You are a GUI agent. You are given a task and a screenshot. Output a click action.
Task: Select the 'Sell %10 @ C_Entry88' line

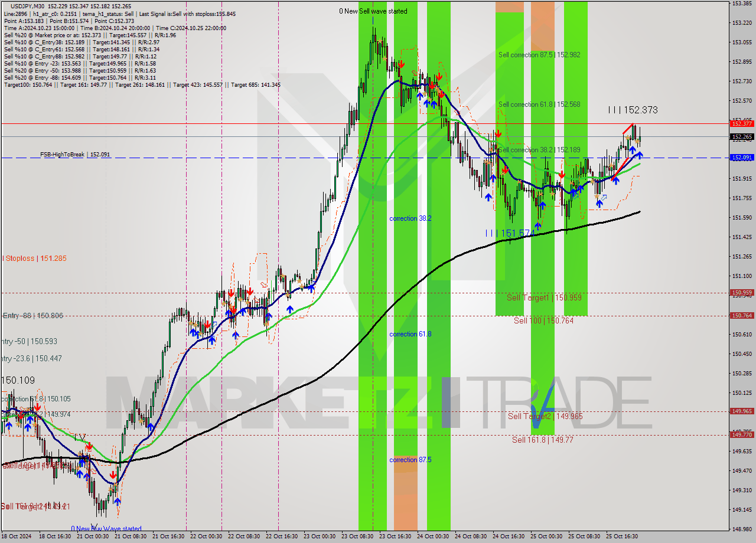pyautogui.click(x=80, y=56)
